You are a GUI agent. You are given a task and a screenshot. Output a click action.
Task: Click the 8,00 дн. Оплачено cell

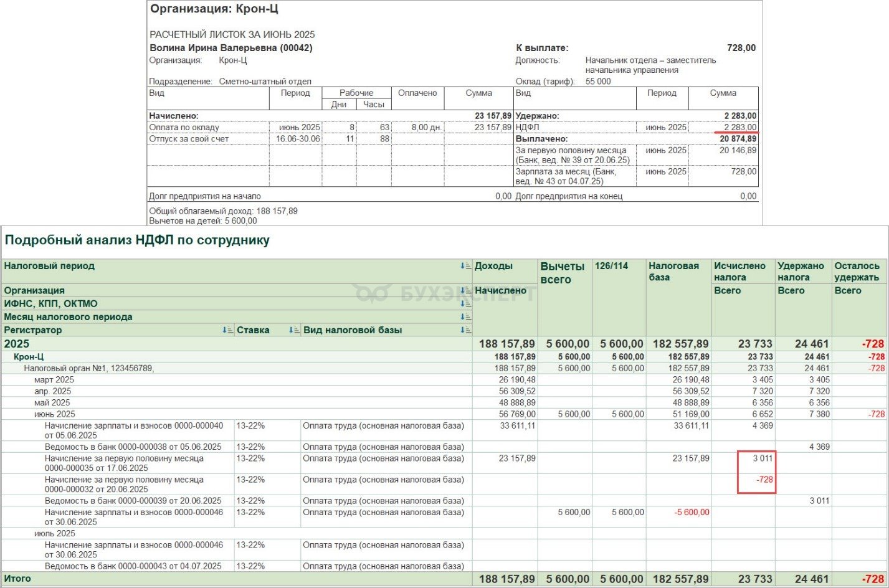point(426,127)
